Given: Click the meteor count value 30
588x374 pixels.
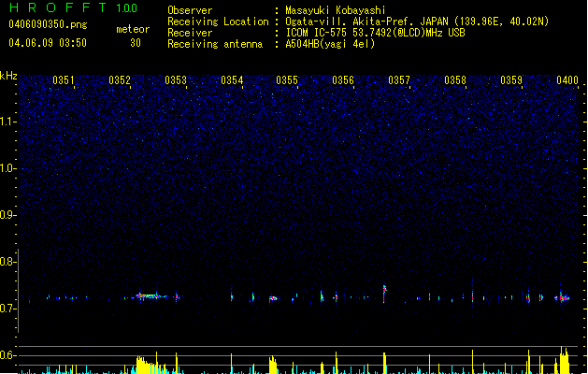Looking at the screenshot, I should pos(136,43).
